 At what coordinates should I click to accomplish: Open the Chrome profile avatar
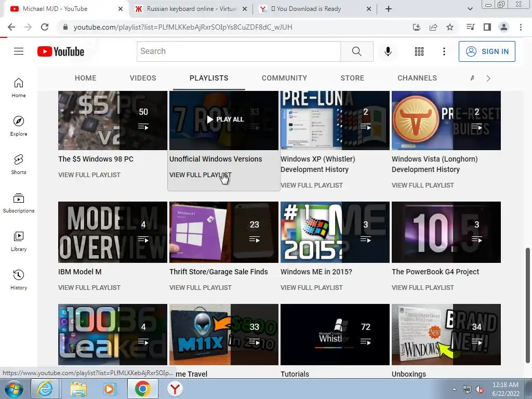click(504, 27)
